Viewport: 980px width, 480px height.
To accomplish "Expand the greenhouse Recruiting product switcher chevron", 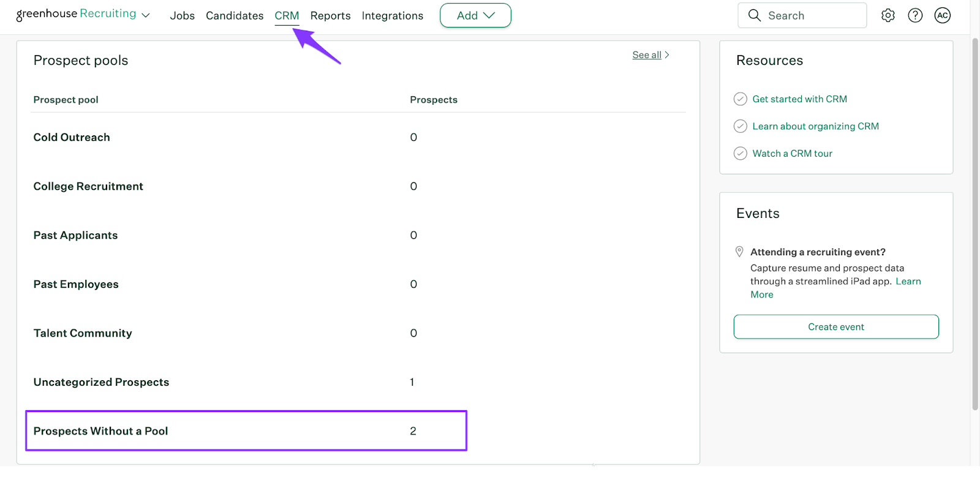I will click(146, 15).
